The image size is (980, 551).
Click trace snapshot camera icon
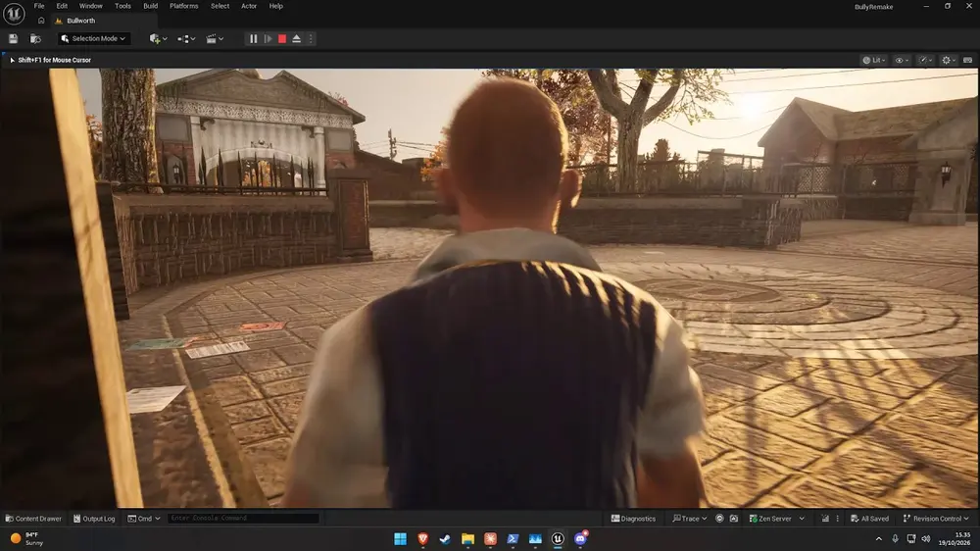734,519
